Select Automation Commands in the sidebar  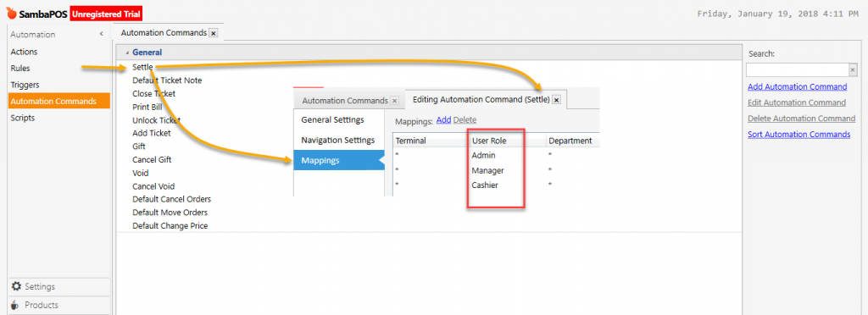[x=59, y=101]
